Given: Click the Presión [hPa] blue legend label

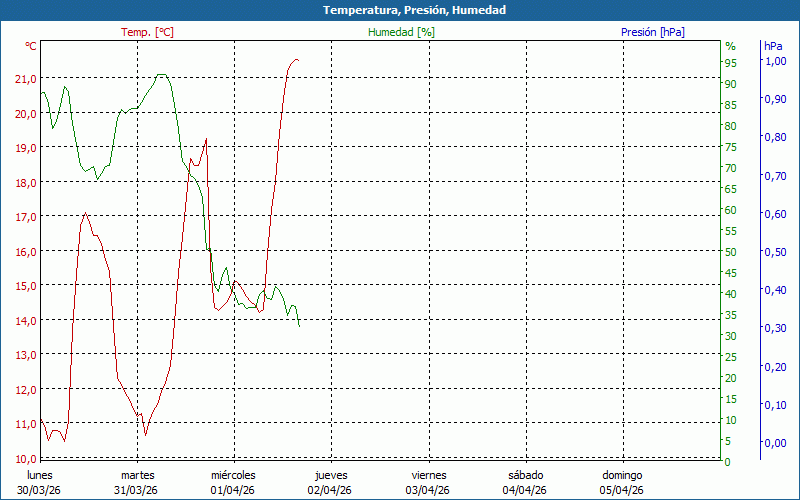Looking at the screenshot, I should 653,32.
